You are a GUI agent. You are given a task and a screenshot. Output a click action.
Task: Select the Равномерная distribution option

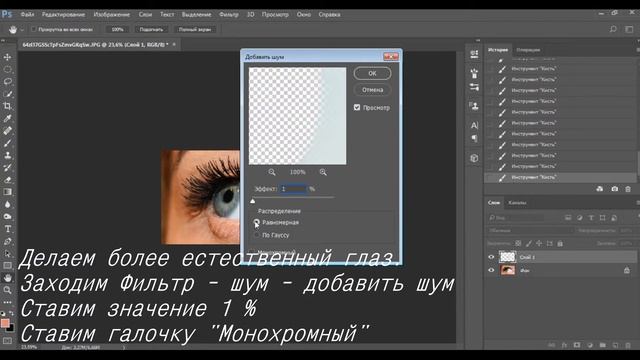coord(256,222)
